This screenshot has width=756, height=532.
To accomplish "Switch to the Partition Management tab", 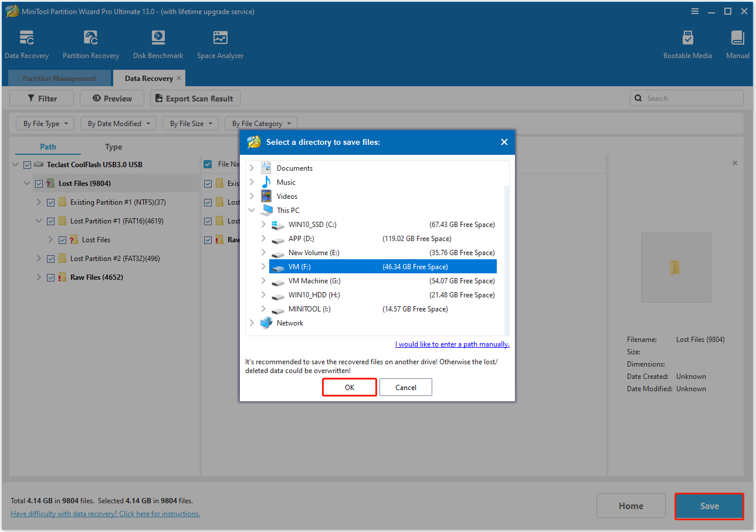I will (59, 78).
